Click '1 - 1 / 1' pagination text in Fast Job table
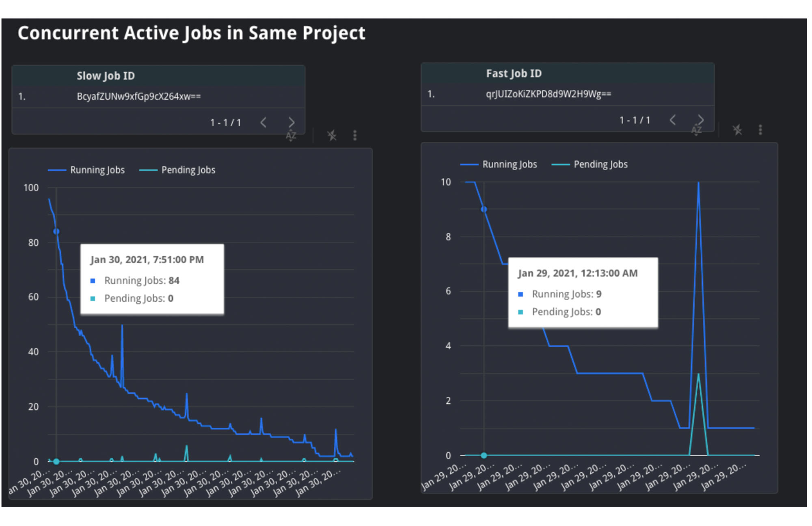This screenshot has width=812, height=526. [x=635, y=120]
